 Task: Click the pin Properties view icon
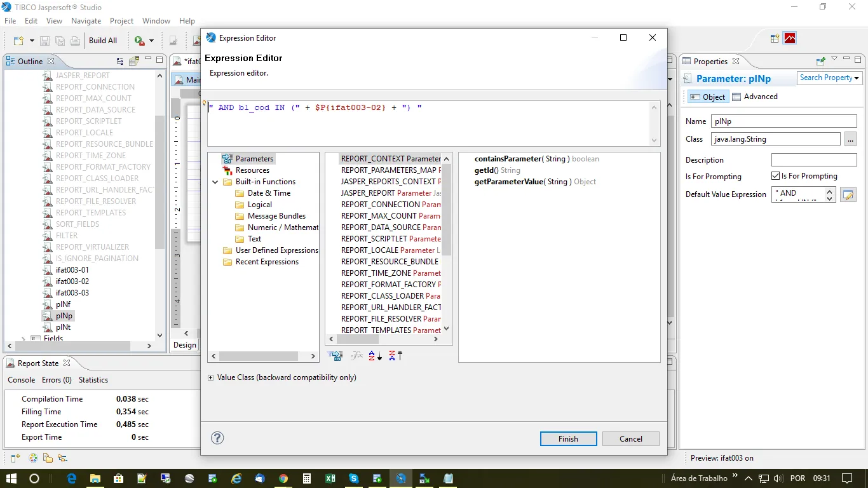click(820, 61)
